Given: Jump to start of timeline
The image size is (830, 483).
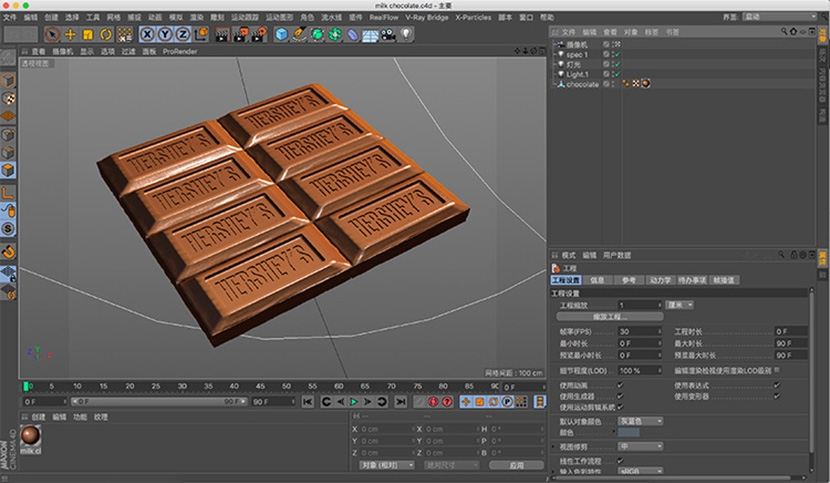Looking at the screenshot, I should [308, 402].
